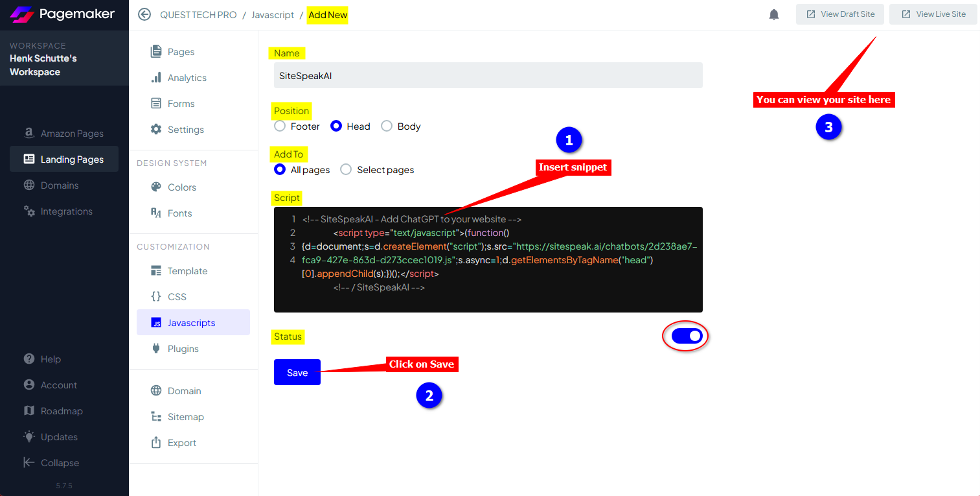The height and width of the screenshot is (496, 980).
Task: Click the Template layout icon
Action: click(156, 270)
